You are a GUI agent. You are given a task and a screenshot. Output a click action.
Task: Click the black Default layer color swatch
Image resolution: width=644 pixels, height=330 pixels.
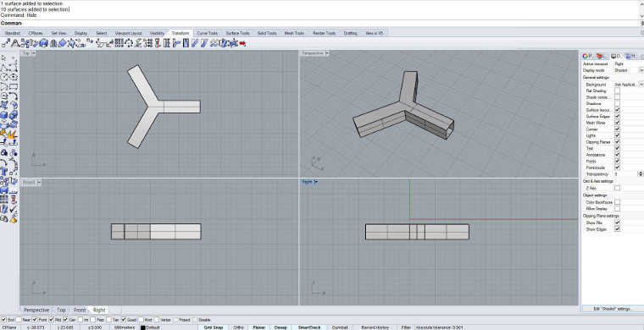(x=143, y=327)
